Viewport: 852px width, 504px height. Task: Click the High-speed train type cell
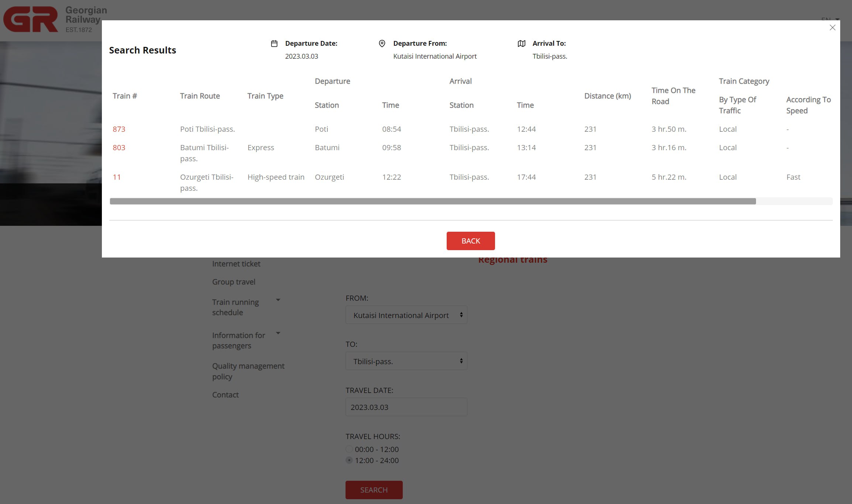point(276,177)
